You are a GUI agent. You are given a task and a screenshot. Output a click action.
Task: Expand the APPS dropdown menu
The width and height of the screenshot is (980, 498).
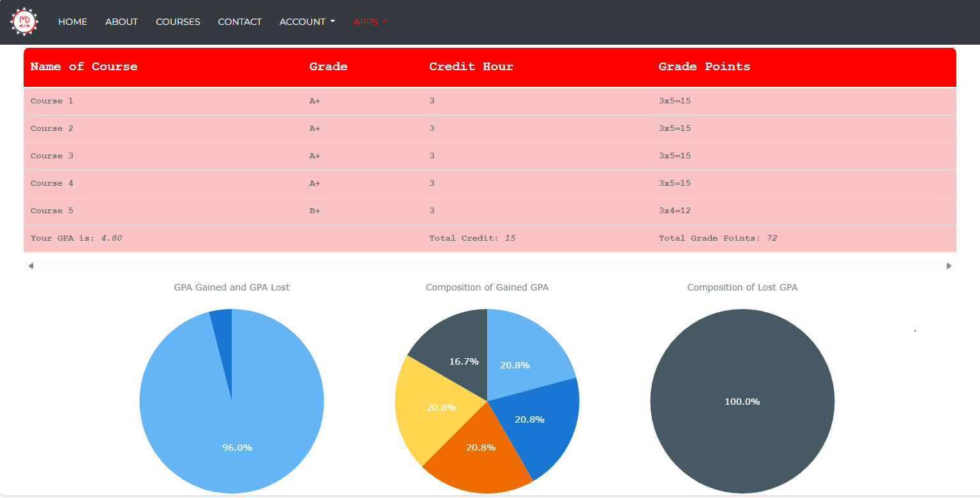[x=370, y=22]
